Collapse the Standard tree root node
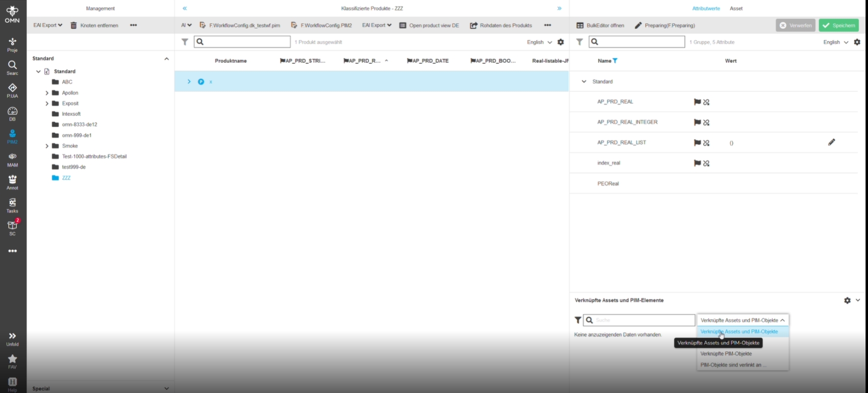 (x=38, y=72)
